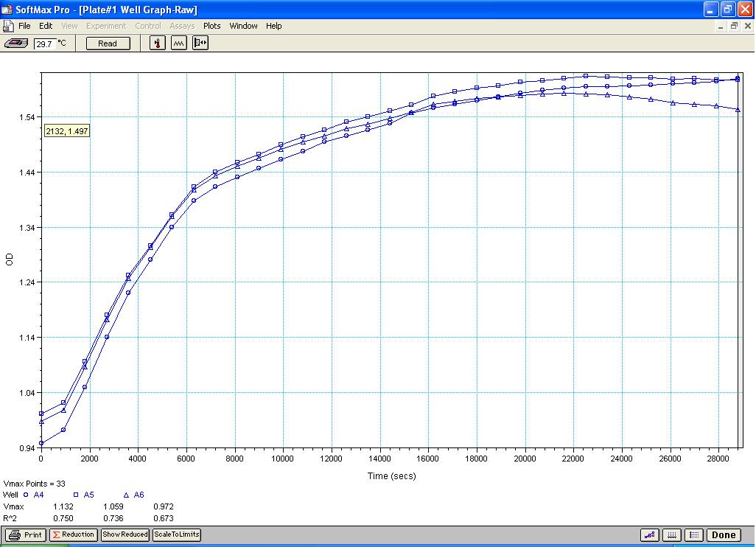
Task: Open the Reduction settings
Action: click(x=73, y=535)
